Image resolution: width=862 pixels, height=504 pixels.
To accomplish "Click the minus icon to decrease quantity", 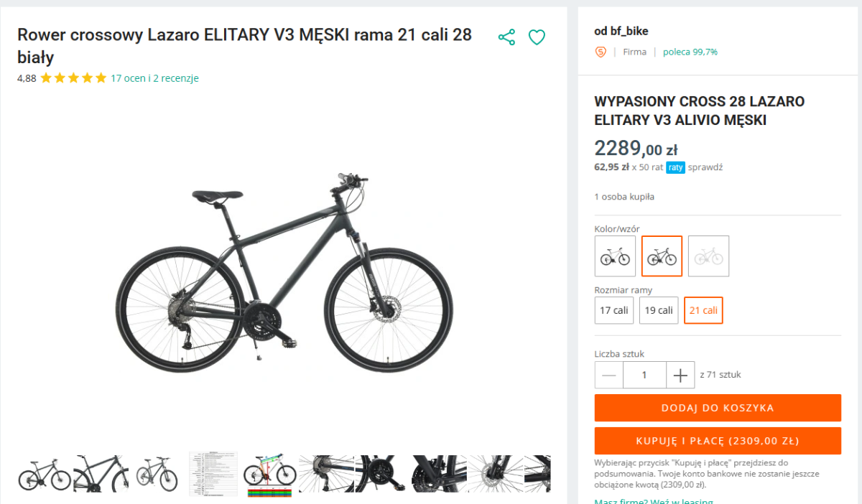I will [x=609, y=375].
